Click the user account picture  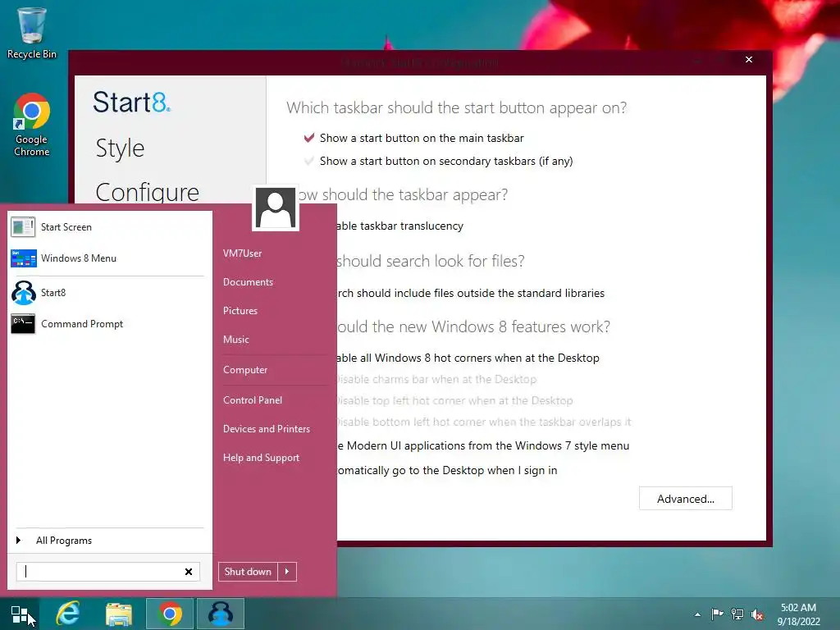point(276,208)
